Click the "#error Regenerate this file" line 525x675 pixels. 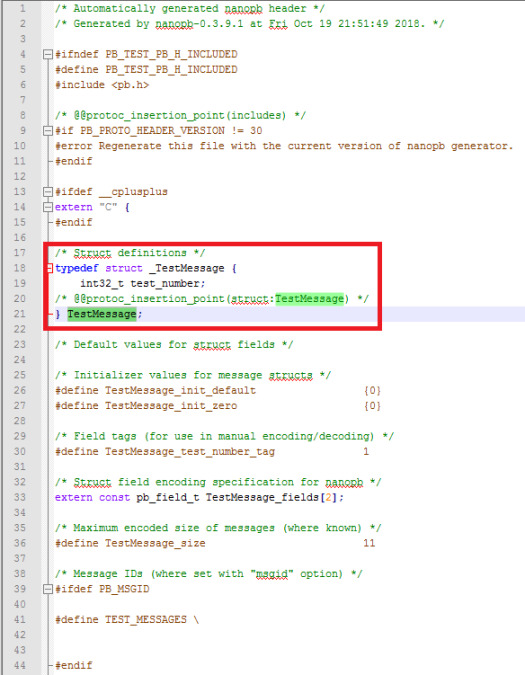click(284, 146)
